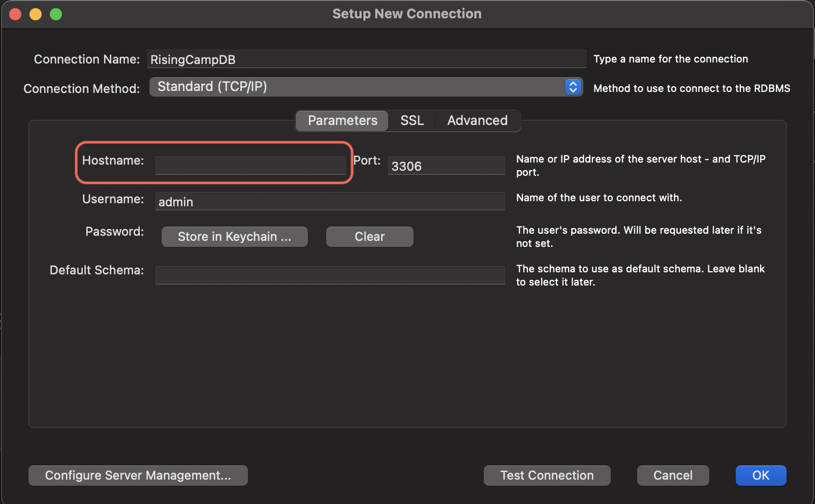This screenshot has width=815, height=504.
Task: Click the Clear password button
Action: click(370, 237)
